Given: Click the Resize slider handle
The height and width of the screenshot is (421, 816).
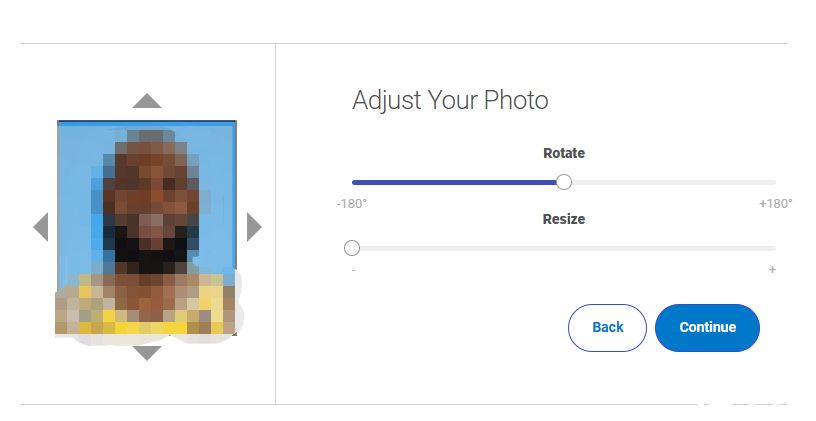Looking at the screenshot, I should [352, 248].
